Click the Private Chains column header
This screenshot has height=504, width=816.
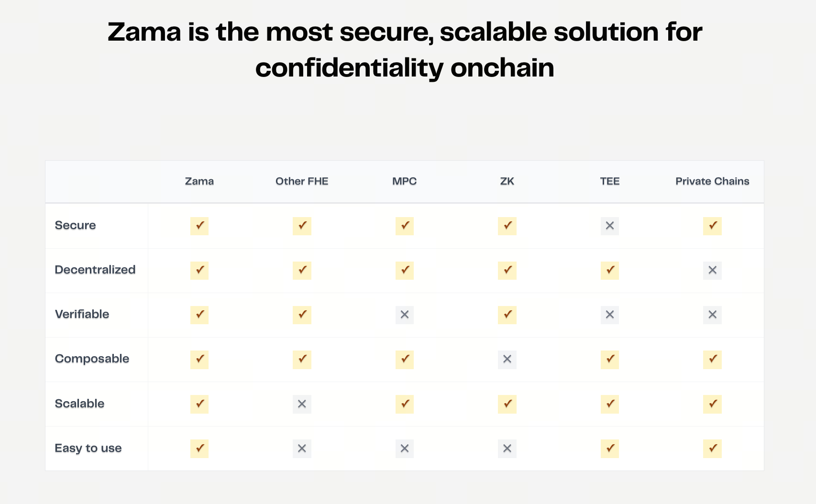coord(712,181)
